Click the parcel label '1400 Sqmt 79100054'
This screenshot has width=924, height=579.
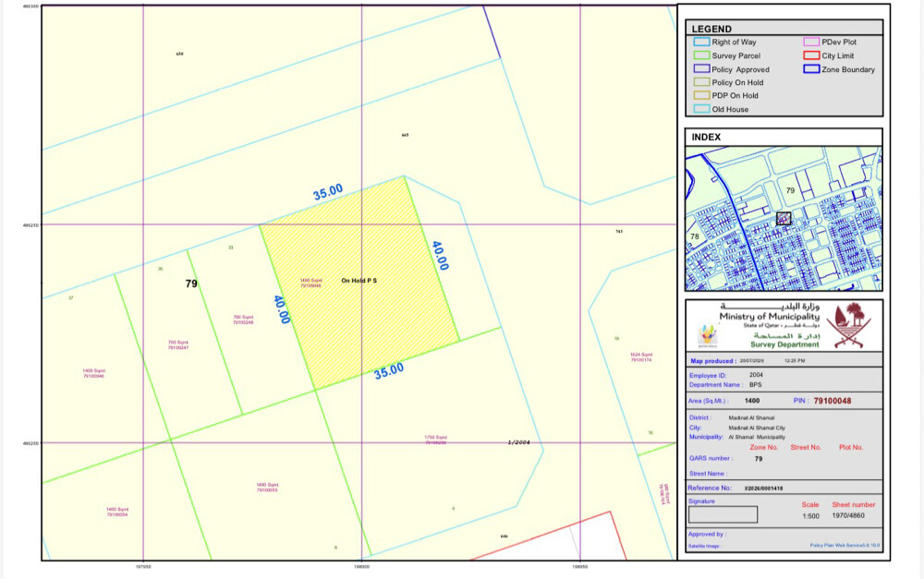(117, 512)
